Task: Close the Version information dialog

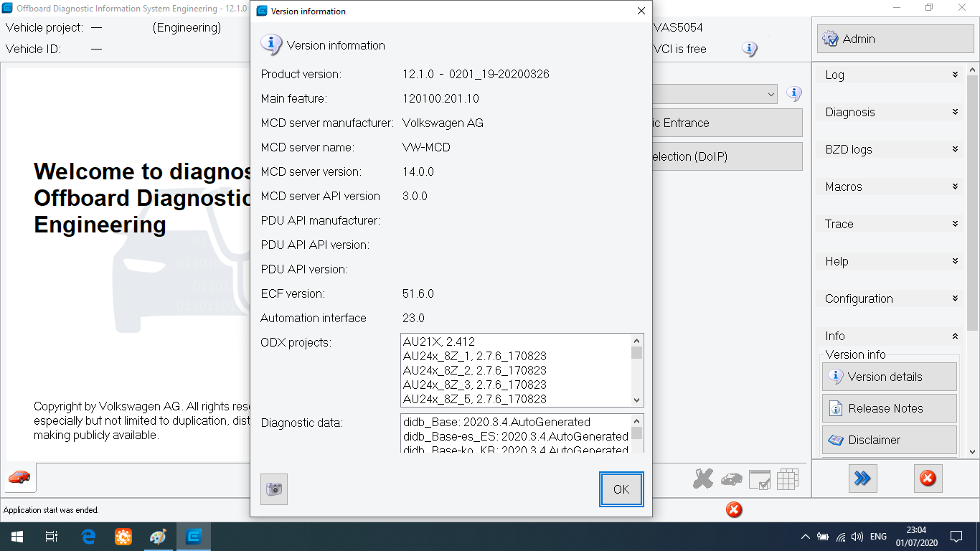Action: (641, 11)
